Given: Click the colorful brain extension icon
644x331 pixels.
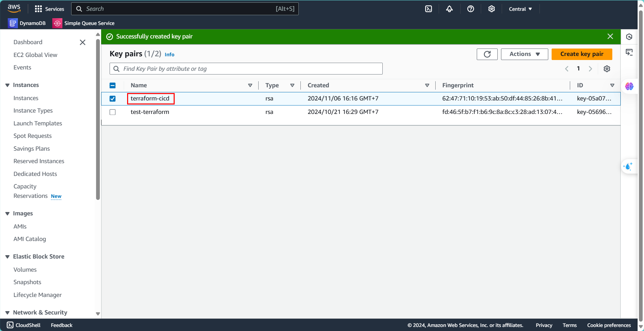Looking at the screenshot, I should (629, 86).
